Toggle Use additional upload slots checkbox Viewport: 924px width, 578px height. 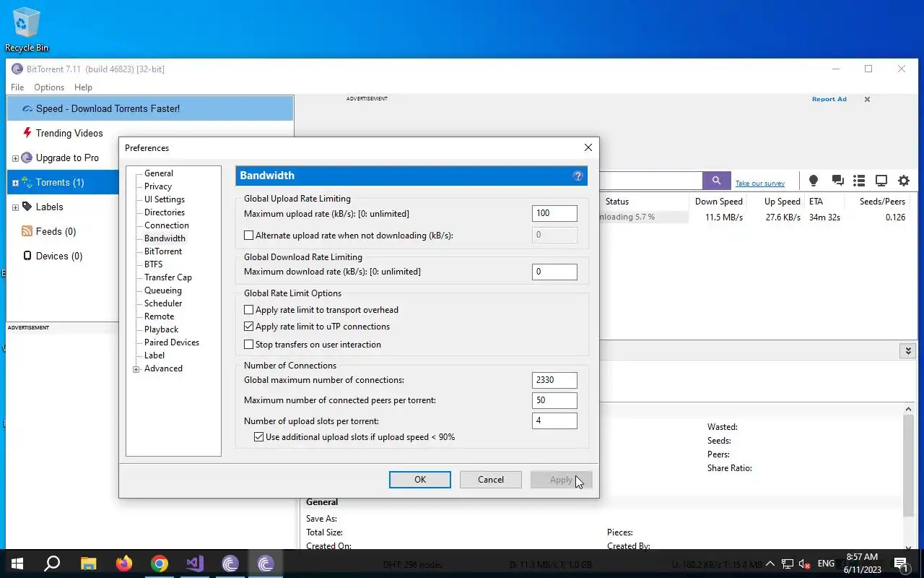tap(259, 436)
